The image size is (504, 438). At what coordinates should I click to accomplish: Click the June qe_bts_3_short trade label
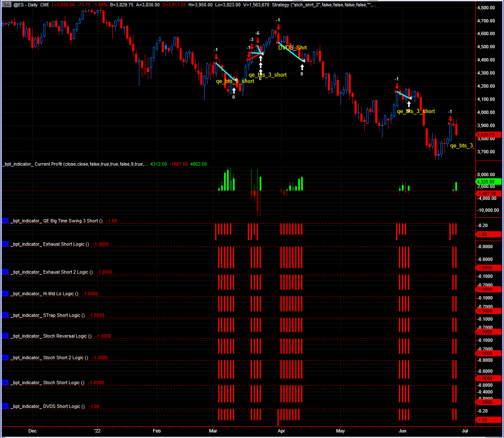click(415, 111)
